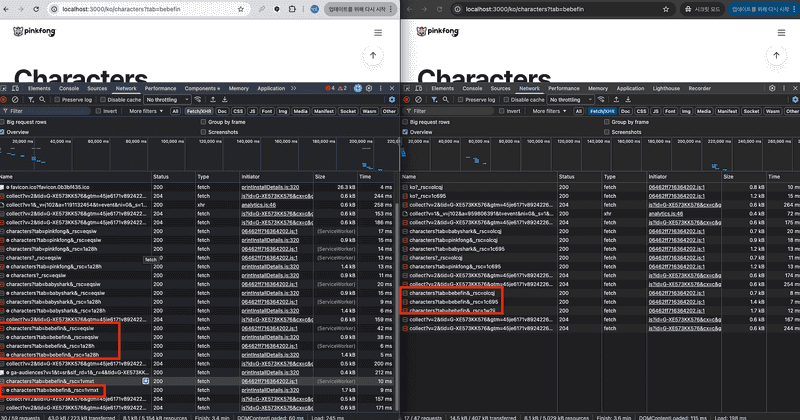Open network search in left DevTools
The image size is (800, 420).
(x=41, y=100)
